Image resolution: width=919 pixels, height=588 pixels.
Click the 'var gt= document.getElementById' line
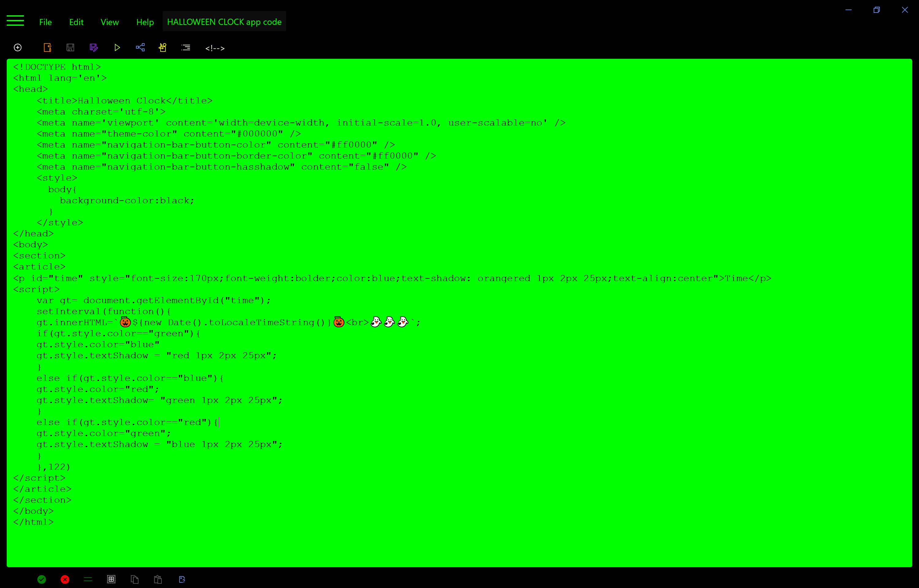(154, 300)
